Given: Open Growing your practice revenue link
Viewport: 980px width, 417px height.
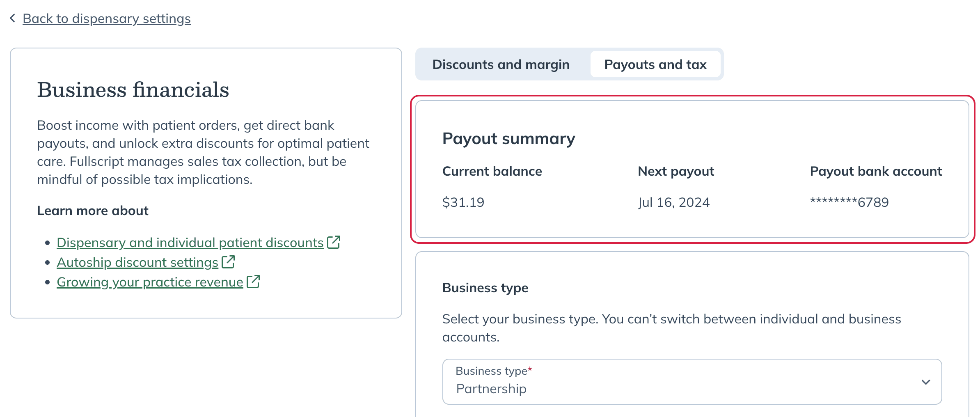Looking at the screenshot, I should click(150, 282).
